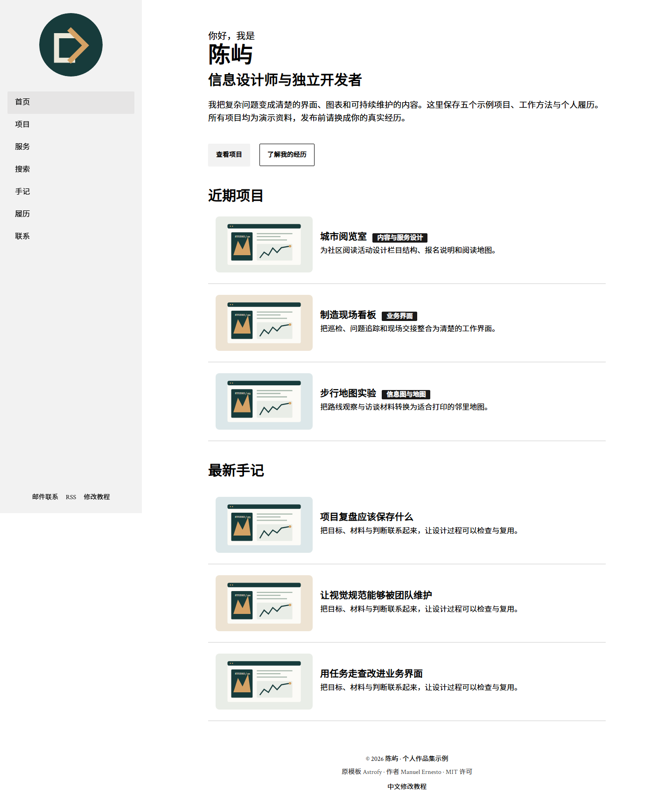Click the large 陈屿 name heading
Viewport: 672px width, 801px height.
(x=231, y=55)
